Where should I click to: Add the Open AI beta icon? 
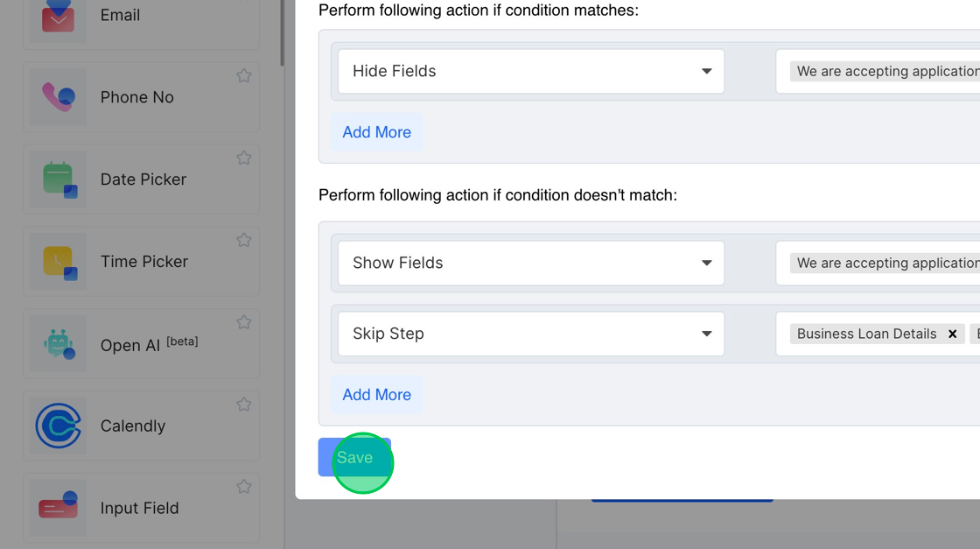pos(58,344)
